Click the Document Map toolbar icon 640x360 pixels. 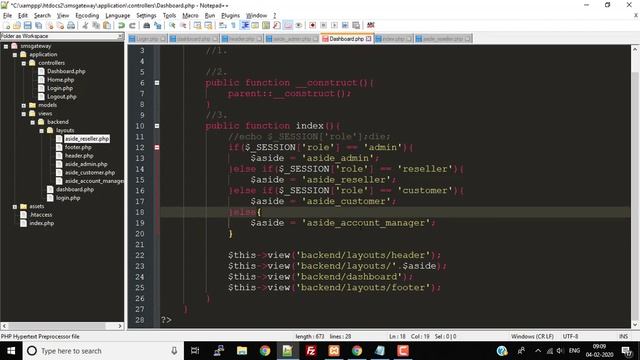[x=266, y=25]
